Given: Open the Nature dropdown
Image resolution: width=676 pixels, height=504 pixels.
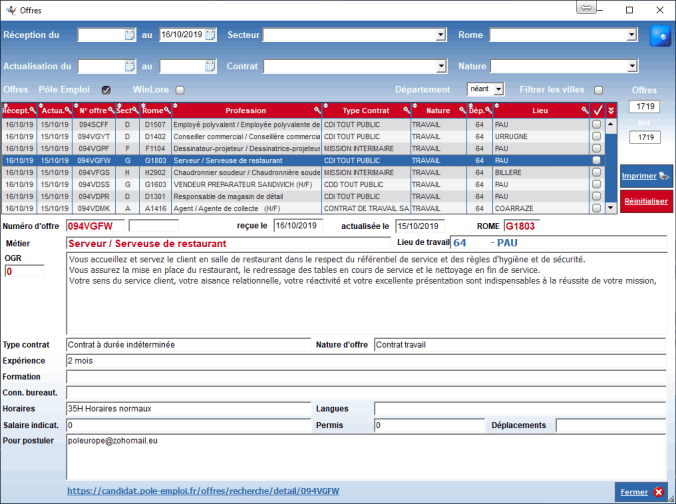Looking at the screenshot, I should coord(632,66).
